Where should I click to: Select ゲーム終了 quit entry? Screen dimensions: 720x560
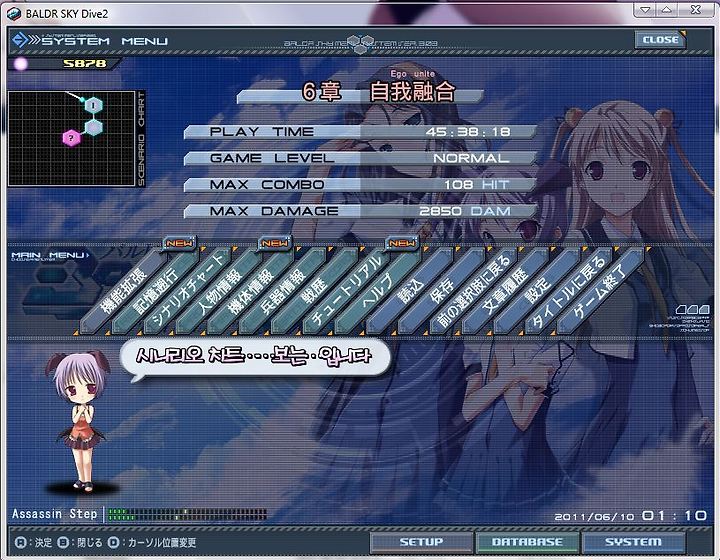[599, 292]
